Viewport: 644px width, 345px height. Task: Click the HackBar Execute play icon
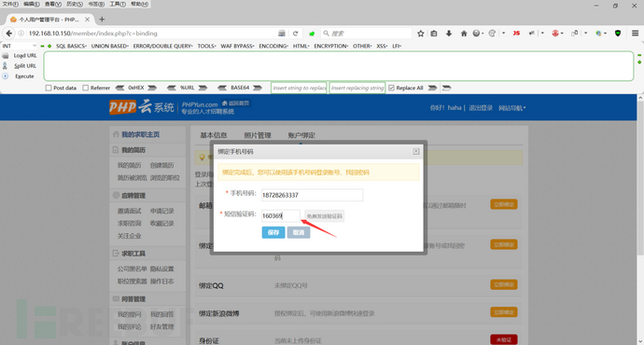click(x=6, y=76)
